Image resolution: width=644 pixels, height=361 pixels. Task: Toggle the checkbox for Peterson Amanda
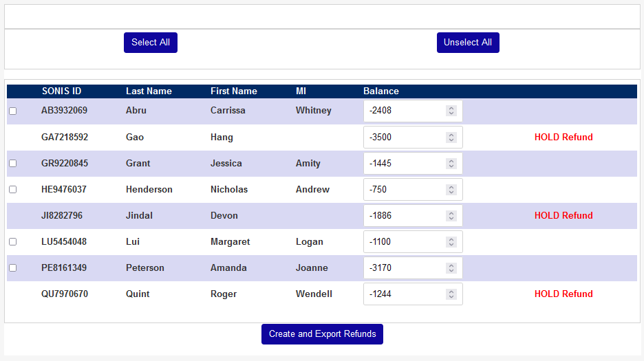point(13,267)
